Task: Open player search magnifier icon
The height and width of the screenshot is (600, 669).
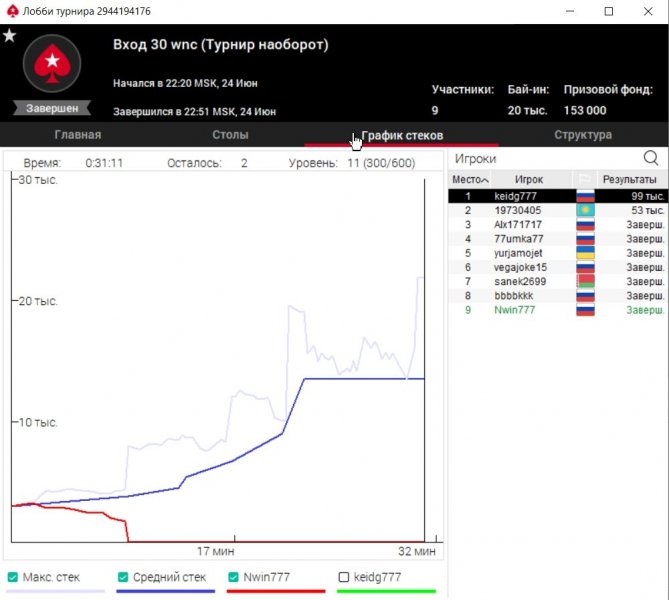Action: 651,158
